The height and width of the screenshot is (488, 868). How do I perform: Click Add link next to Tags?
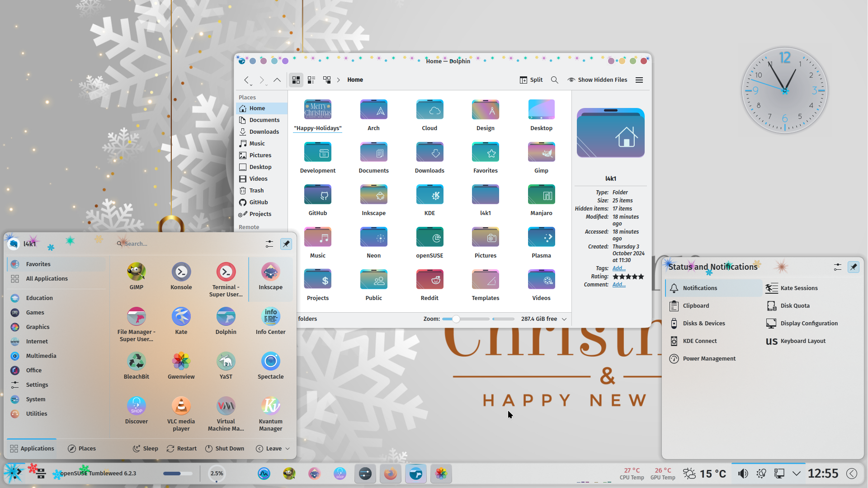619,268
